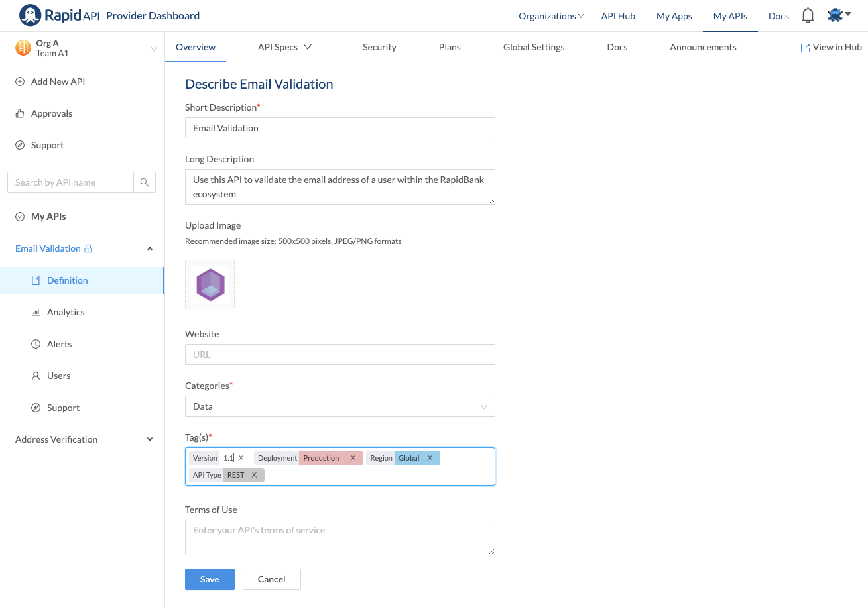Viewport: 868px width, 607px height.
Task: Click the My APIs check-circle icon
Action: click(x=20, y=217)
